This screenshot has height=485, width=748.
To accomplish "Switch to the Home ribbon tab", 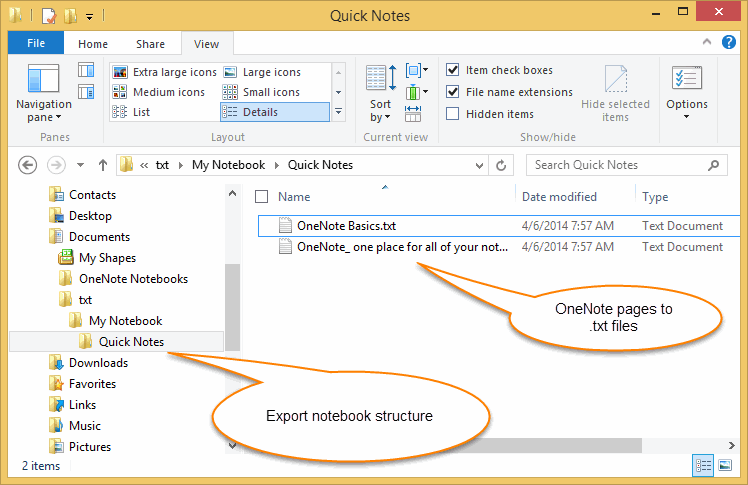I will click(93, 44).
